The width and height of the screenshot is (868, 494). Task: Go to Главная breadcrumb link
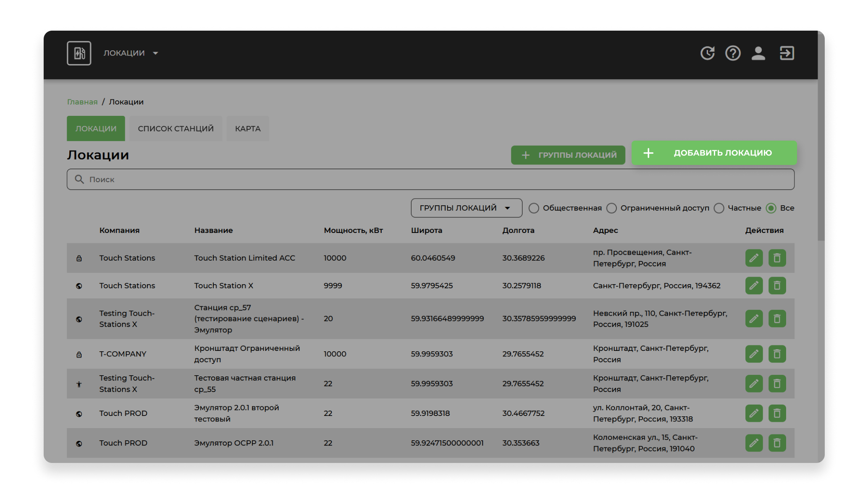(82, 102)
